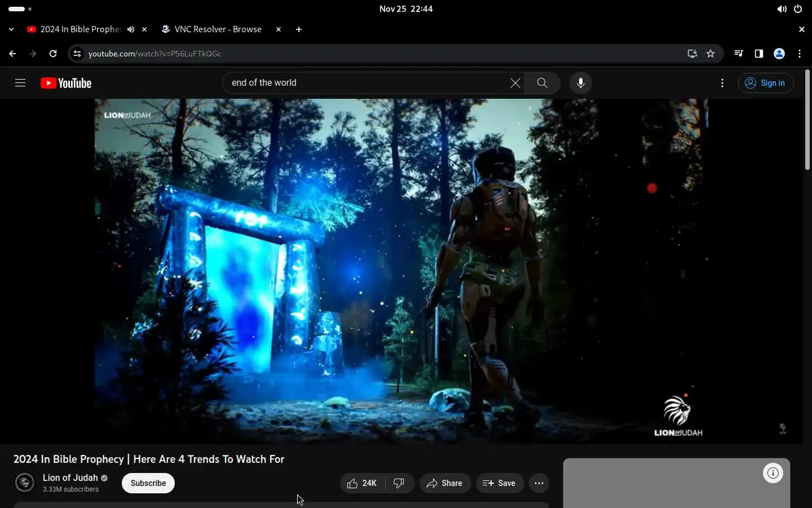
Task: Click the video title text
Action: tap(149, 459)
